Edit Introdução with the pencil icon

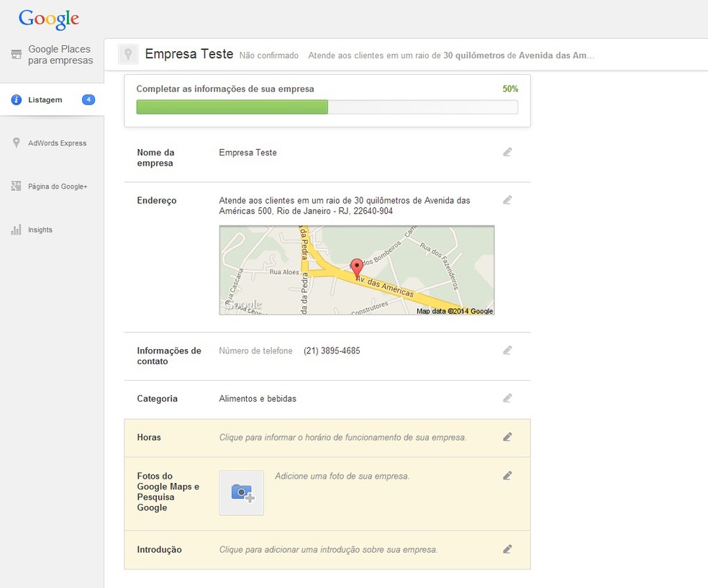tap(507, 549)
